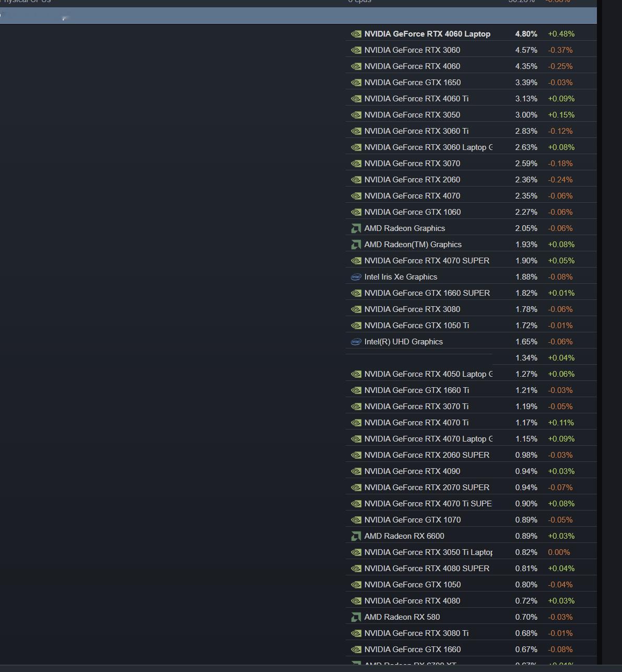Click the "NVIDIA GeForce RTX 4090" name
This screenshot has width=622, height=672.
click(412, 471)
